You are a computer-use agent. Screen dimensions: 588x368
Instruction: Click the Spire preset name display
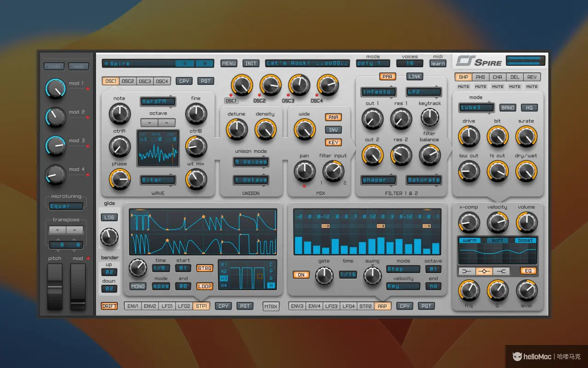138,63
